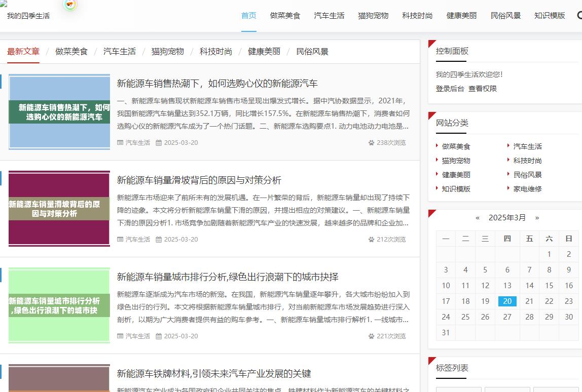Viewport: 582px width, 392px height.
Task: Switch to the 民俗风景 article tab
Action: coord(312,52)
